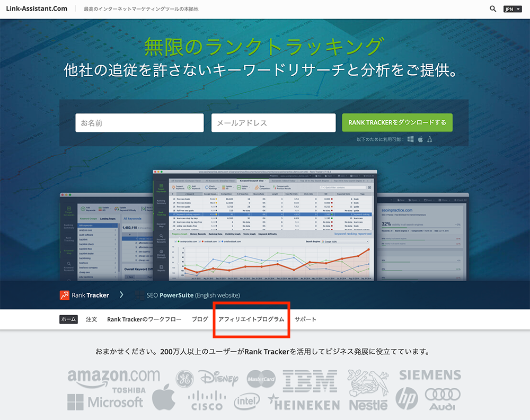The width and height of the screenshot is (530, 420).
Task: Go to the ホーム tab
Action: point(68,319)
